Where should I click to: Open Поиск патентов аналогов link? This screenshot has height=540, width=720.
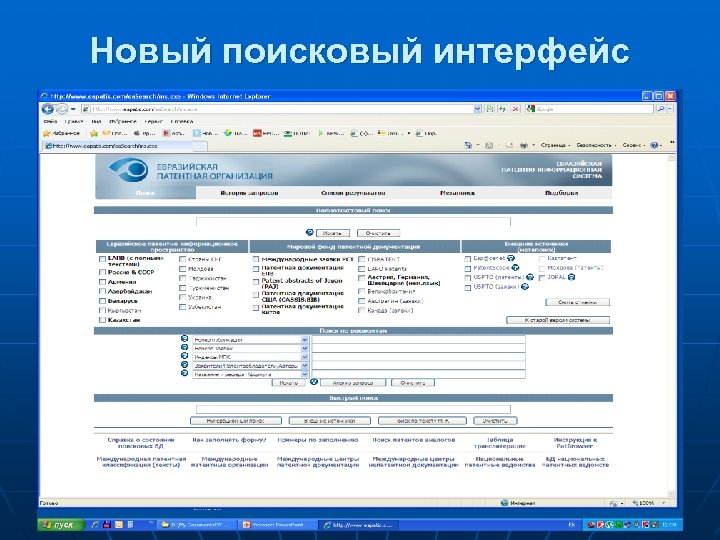pos(414,440)
